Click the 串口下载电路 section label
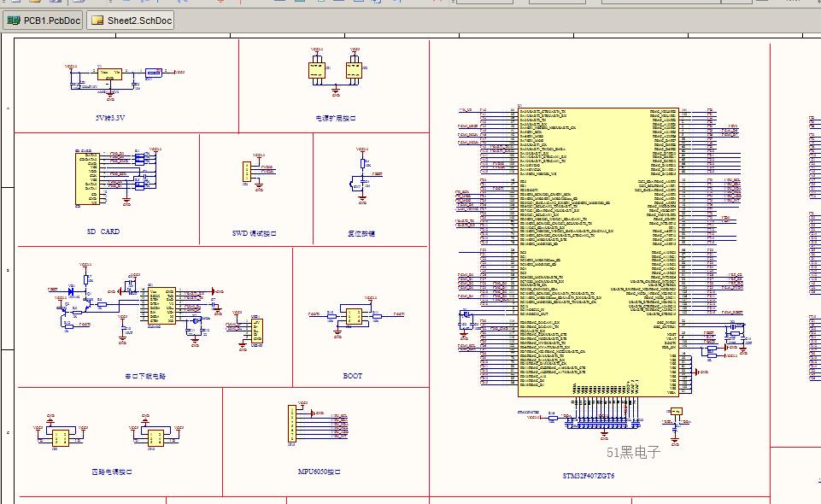The height and width of the screenshot is (504, 821). [x=144, y=376]
